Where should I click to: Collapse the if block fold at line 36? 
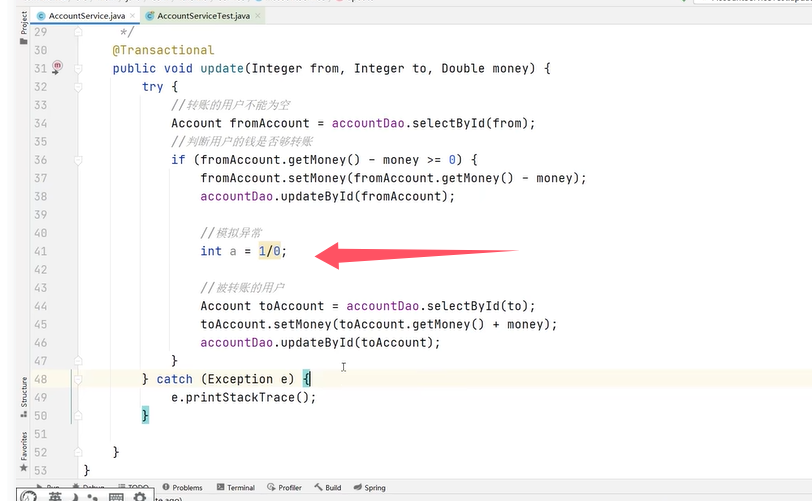click(78, 160)
